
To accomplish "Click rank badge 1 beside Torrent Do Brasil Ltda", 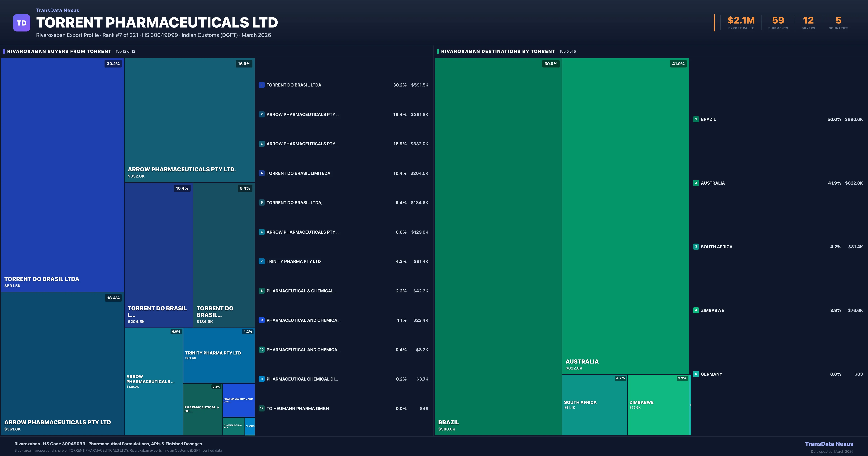I will click(261, 85).
